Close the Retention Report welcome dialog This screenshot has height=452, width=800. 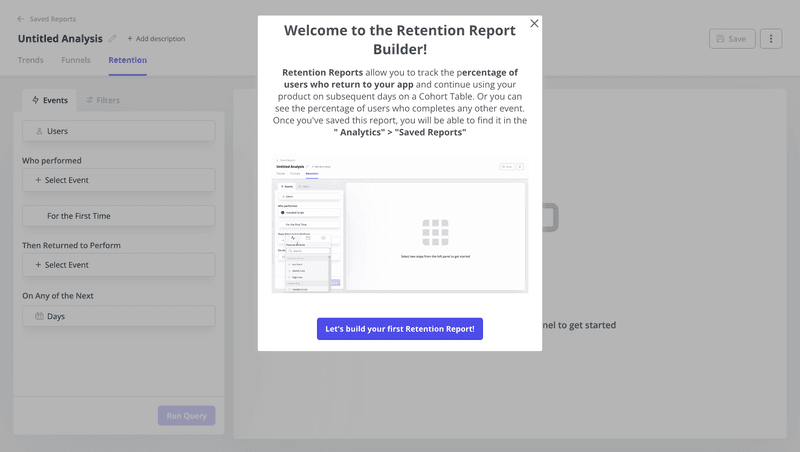[x=534, y=23]
